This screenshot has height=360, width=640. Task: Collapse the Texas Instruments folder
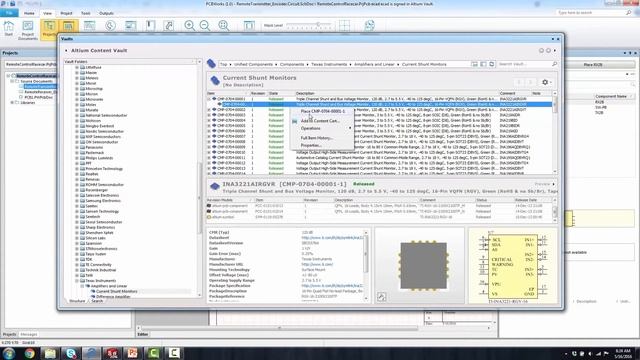click(77, 281)
